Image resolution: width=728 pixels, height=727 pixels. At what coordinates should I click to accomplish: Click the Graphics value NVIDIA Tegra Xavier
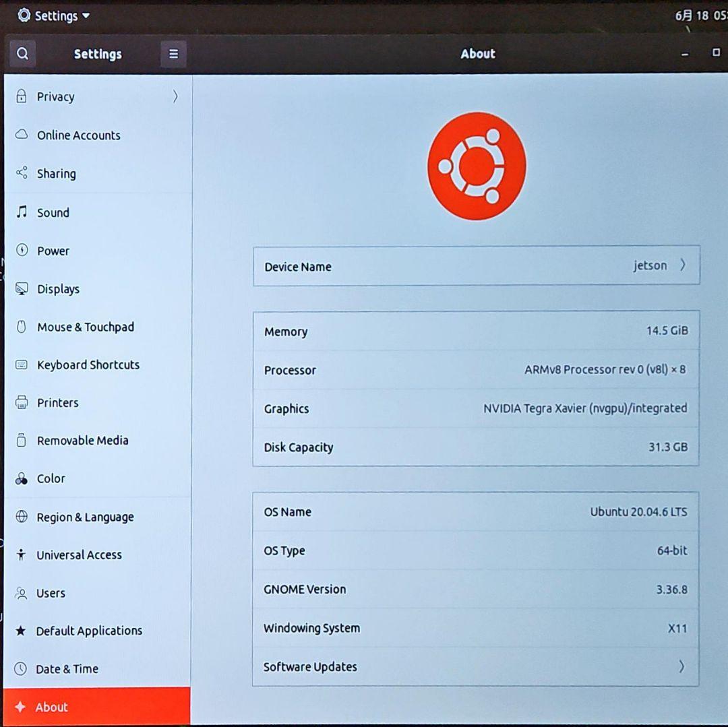(x=585, y=408)
